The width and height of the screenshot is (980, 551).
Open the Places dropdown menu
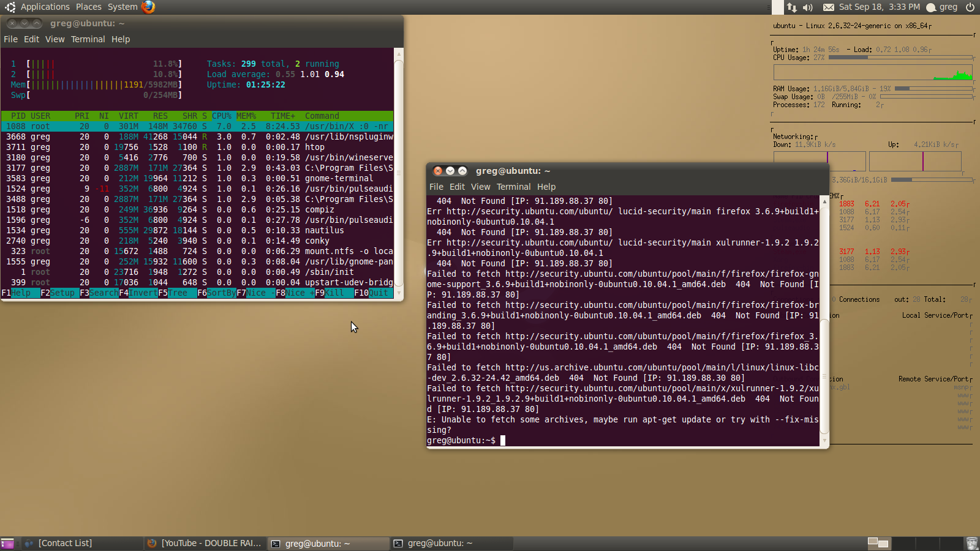[89, 7]
